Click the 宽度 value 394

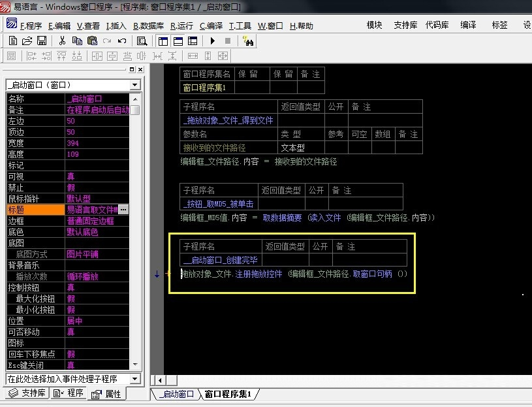(x=97, y=143)
